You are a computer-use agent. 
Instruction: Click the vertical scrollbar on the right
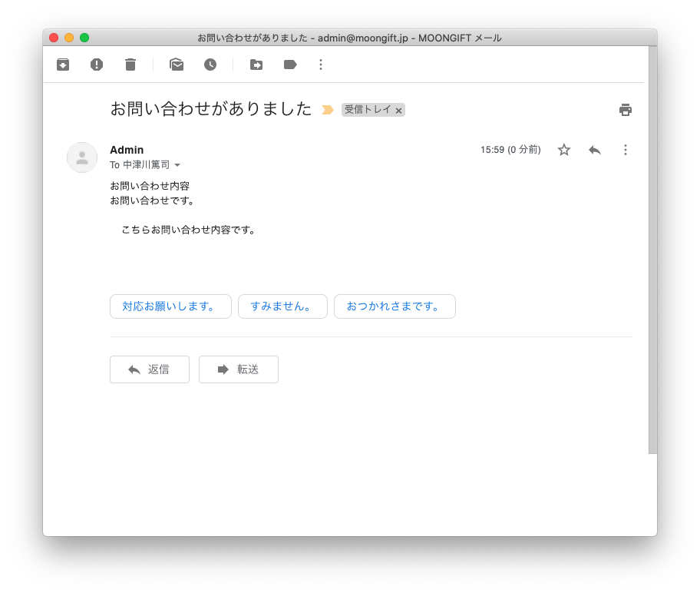652,250
